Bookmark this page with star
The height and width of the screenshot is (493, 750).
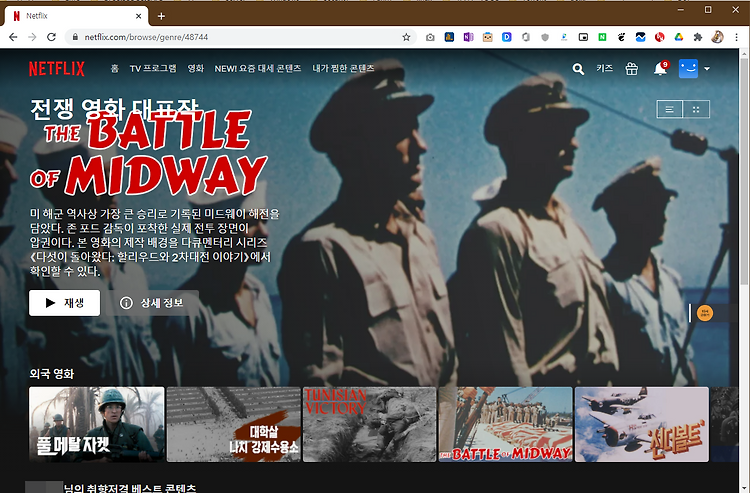click(x=406, y=37)
